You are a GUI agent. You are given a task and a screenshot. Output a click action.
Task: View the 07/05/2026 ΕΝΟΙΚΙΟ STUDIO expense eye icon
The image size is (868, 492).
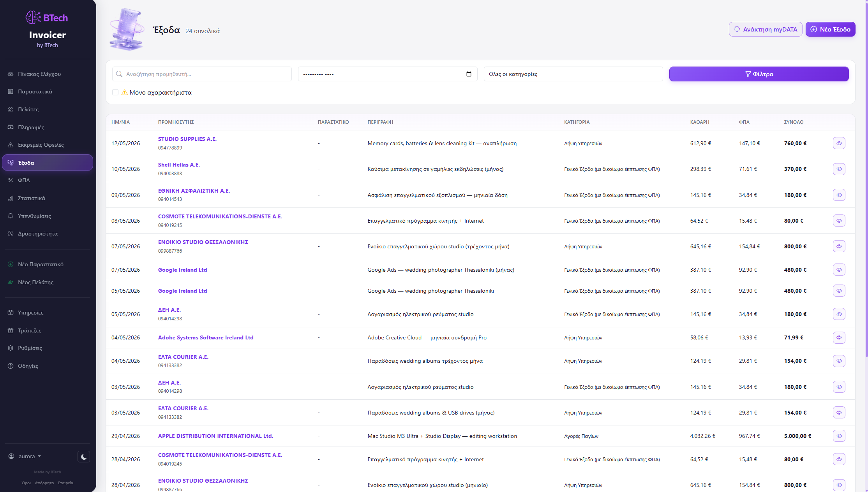tap(839, 246)
